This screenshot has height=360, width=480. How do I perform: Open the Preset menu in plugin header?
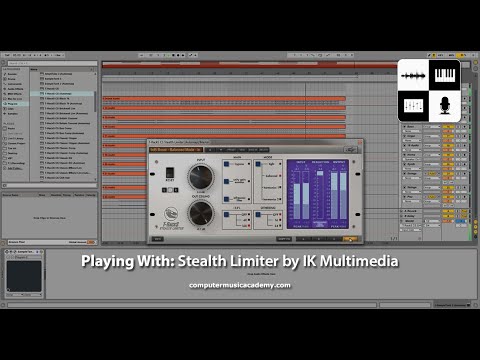coord(231,150)
